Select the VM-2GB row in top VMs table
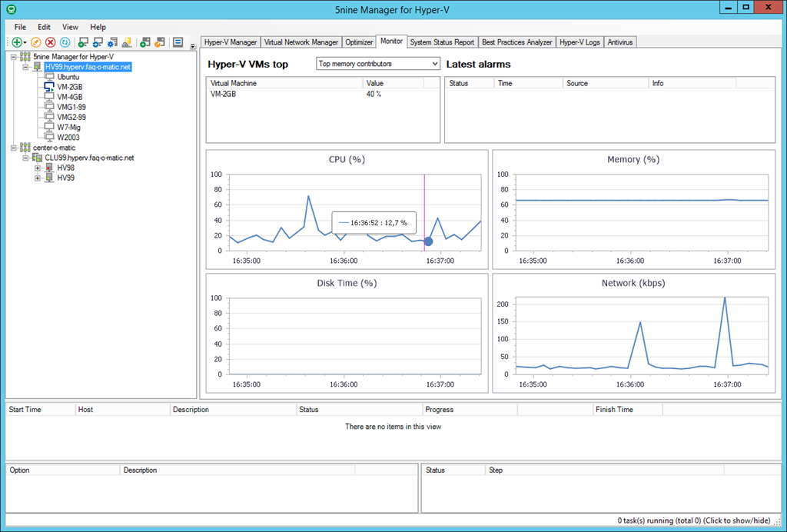 point(322,94)
